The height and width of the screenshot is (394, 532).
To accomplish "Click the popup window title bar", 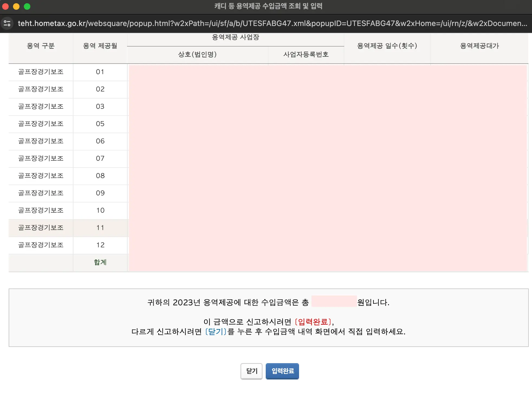I will (266, 6).
